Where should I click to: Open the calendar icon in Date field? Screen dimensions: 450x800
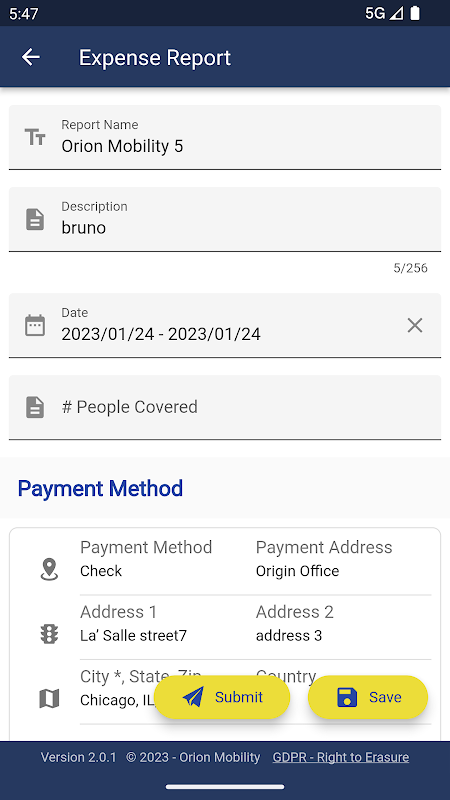point(35,326)
